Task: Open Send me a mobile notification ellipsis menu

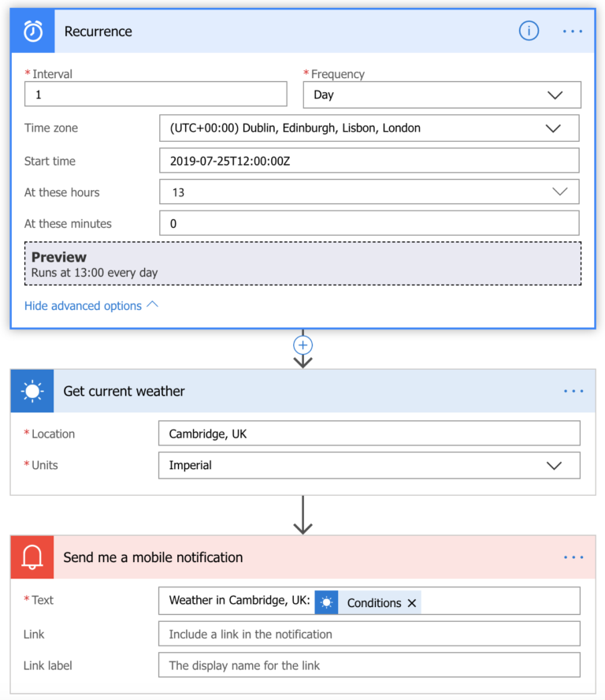Action: pos(573,557)
